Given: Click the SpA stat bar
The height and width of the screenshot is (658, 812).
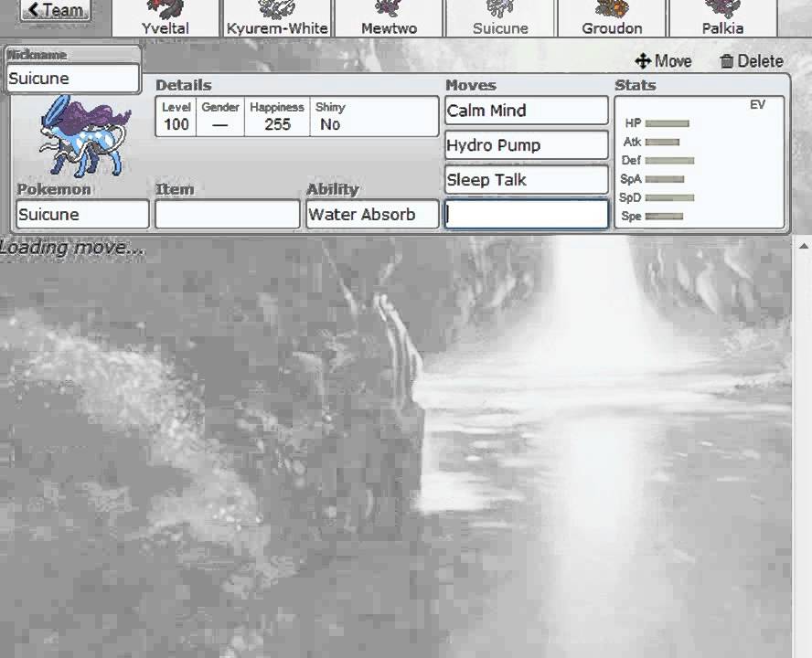Looking at the screenshot, I should [665, 179].
